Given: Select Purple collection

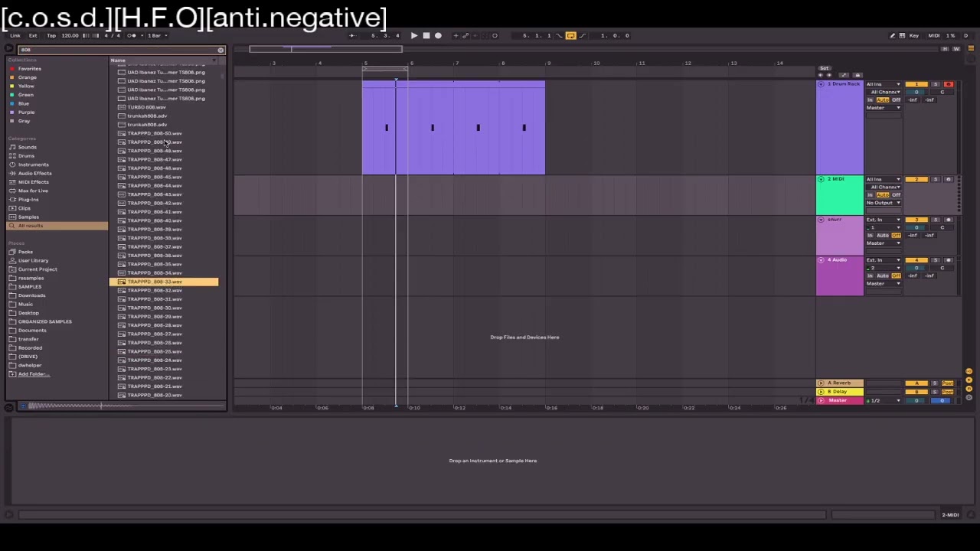Looking at the screenshot, I should [27, 112].
